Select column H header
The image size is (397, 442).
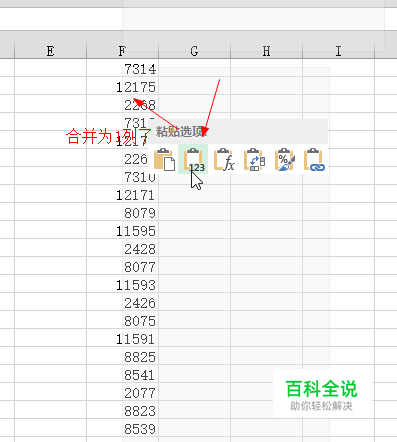coord(266,51)
